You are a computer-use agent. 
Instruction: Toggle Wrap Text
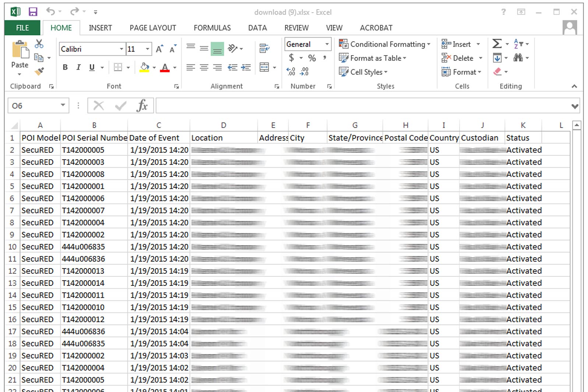click(264, 48)
